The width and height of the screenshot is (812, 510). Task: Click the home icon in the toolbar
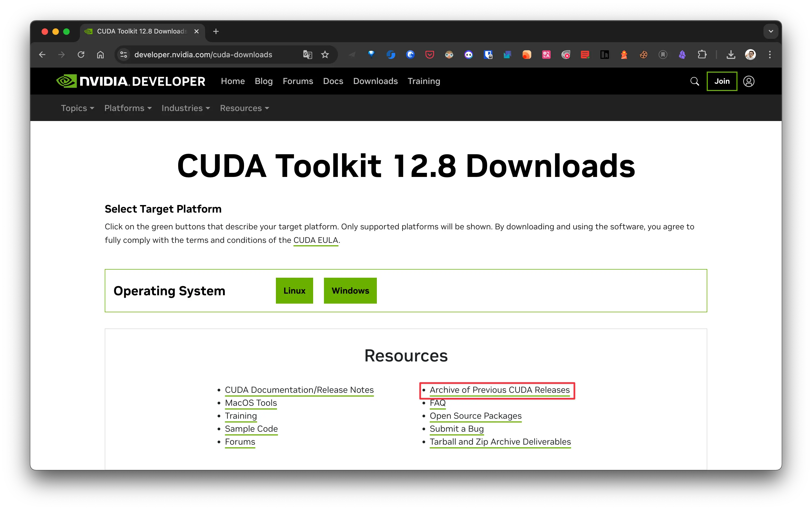[x=100, y=55]
